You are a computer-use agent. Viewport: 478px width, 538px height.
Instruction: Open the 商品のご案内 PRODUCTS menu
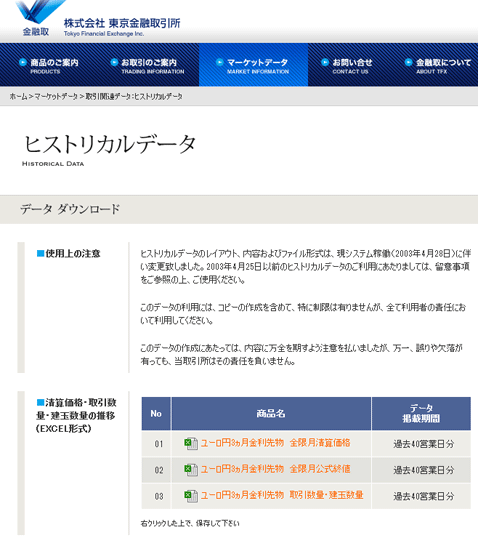tap(50, 66)
